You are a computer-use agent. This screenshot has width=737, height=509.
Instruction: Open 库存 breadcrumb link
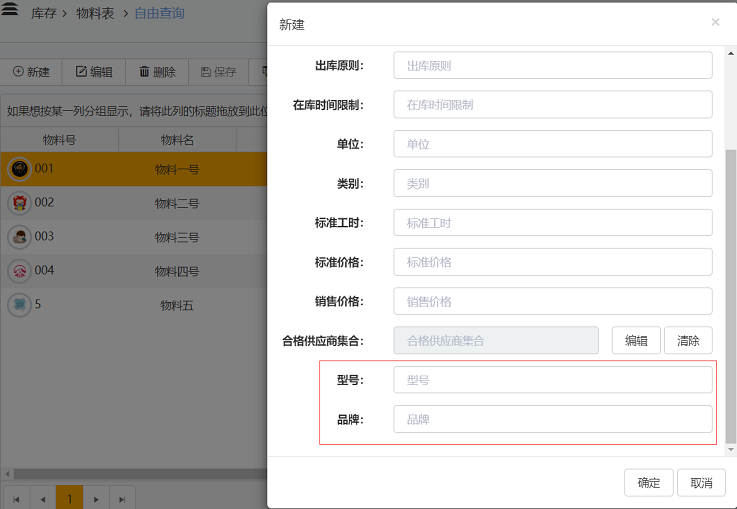click(44, 14)
